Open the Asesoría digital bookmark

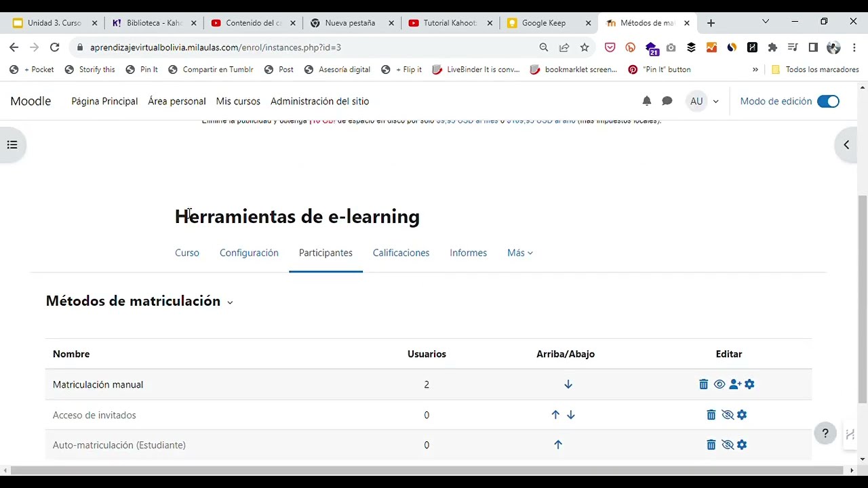coord(338,69)
